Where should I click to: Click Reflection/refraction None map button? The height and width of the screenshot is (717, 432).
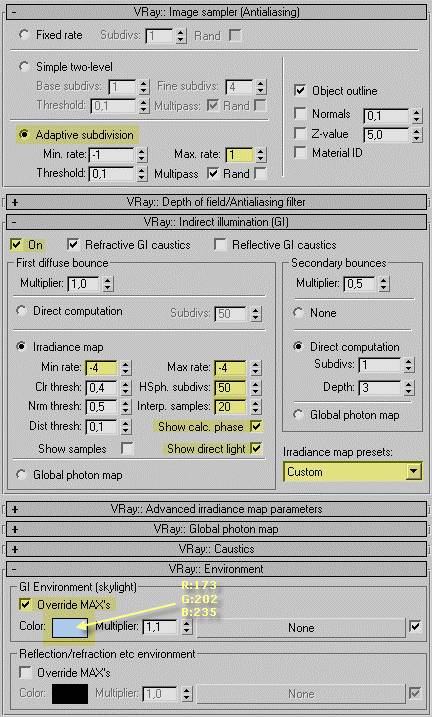[x=301, y=694]
